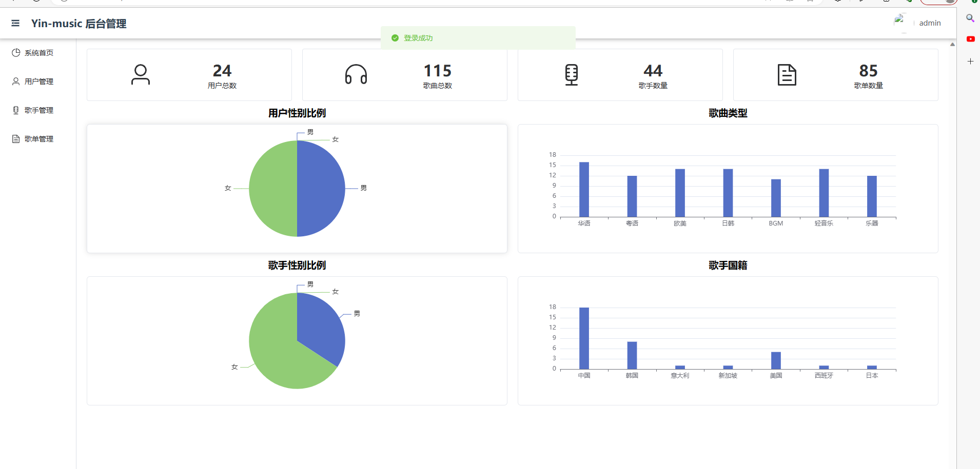Screen dimensions: 980x469
Task: Click the blue 男 slice in 用户性别比例 pie
Action: coord(321,189)
